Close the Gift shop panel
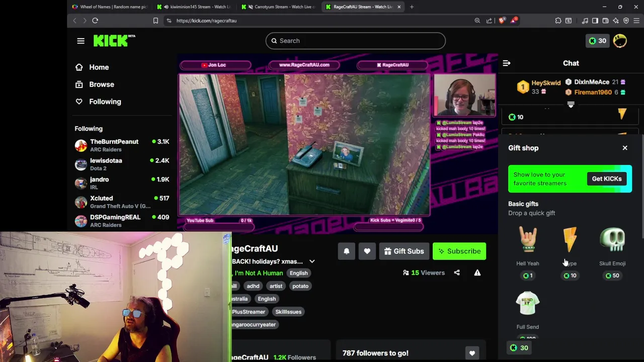644x362 pixels. (x=625, y=148)
